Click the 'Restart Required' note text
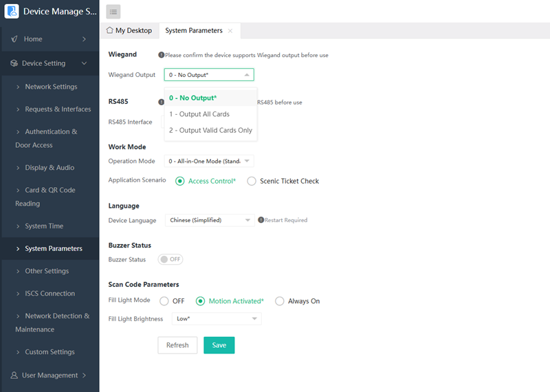 (286, 220)
